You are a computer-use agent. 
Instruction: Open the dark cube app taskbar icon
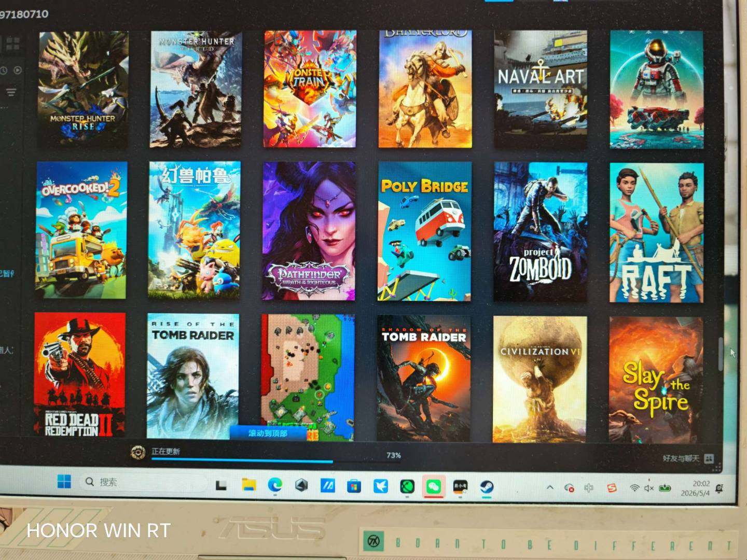click(301, 485)
